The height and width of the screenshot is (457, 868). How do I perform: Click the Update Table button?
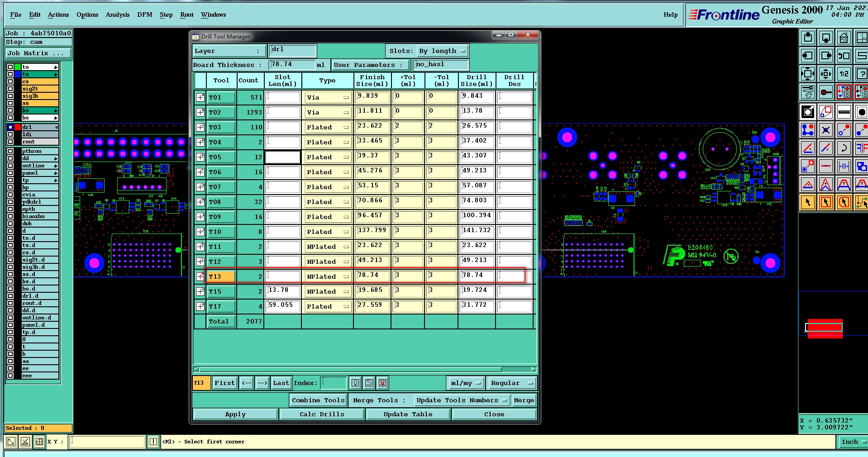click(x=408, y=414)
